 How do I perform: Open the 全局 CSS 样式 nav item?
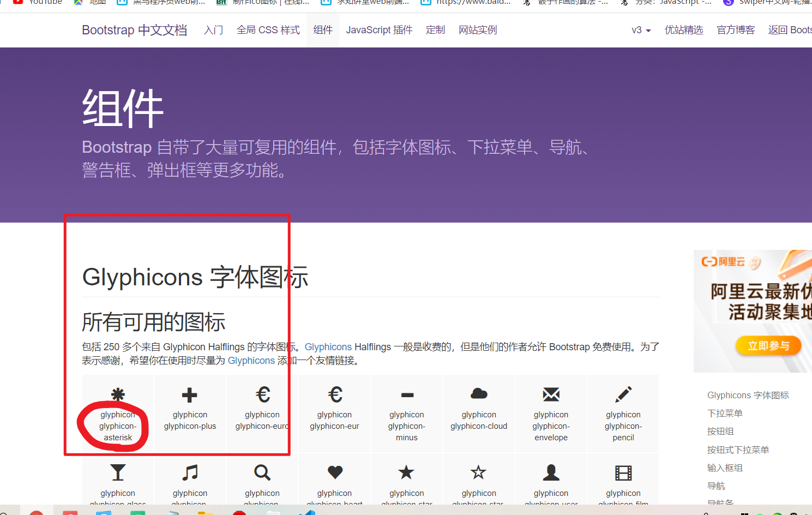268,30
